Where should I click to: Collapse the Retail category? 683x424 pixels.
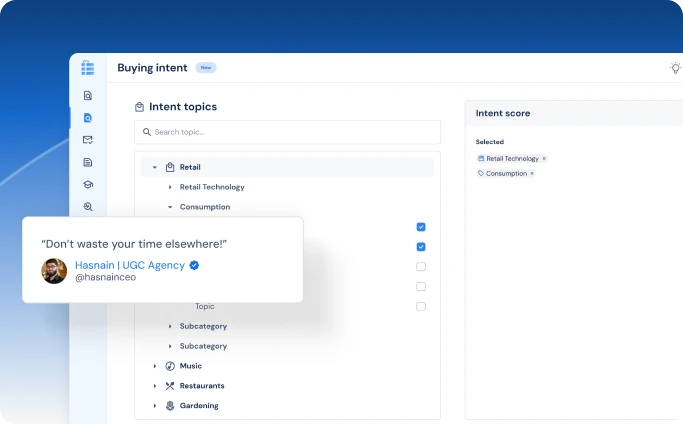[x=155, y=167]
